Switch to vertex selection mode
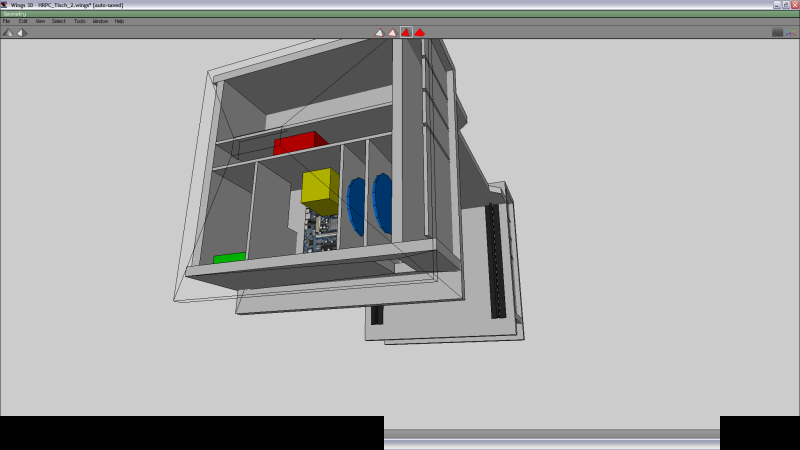Image resolution: width=800 pixels, height=450 pixels. pyautogui.click(x=380, y=32)
